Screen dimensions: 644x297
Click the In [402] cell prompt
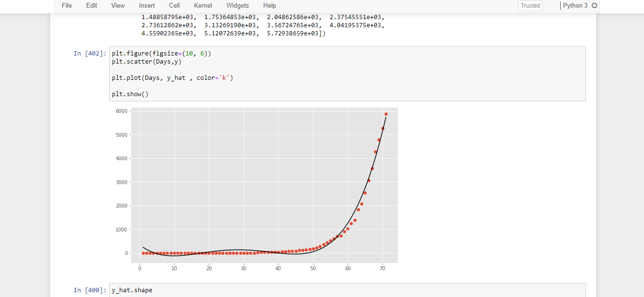tap(90, 54)
